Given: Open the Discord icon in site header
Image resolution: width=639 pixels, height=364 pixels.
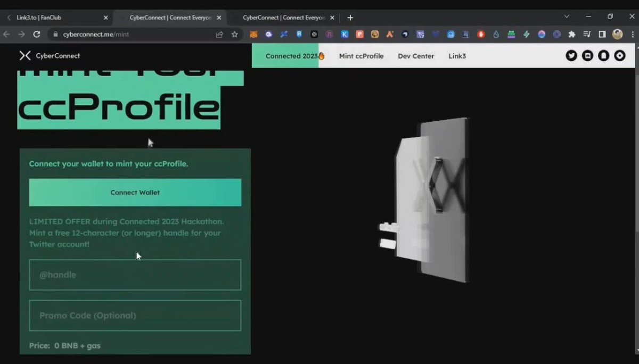Looking at the screenshot, I should [x=587, y=55].
